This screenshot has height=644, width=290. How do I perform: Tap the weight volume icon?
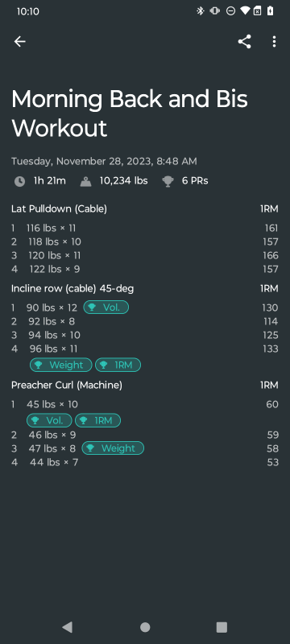86,181
